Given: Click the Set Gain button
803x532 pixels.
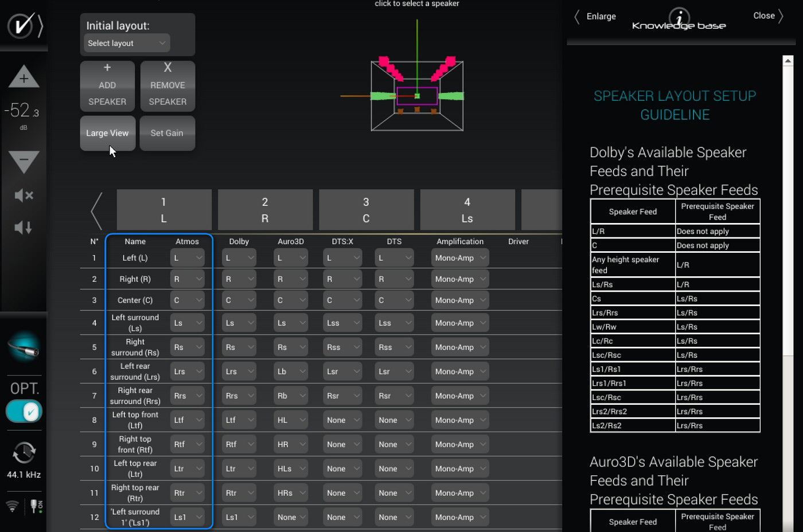Looking at the screenshot, I should click(167, 133).
